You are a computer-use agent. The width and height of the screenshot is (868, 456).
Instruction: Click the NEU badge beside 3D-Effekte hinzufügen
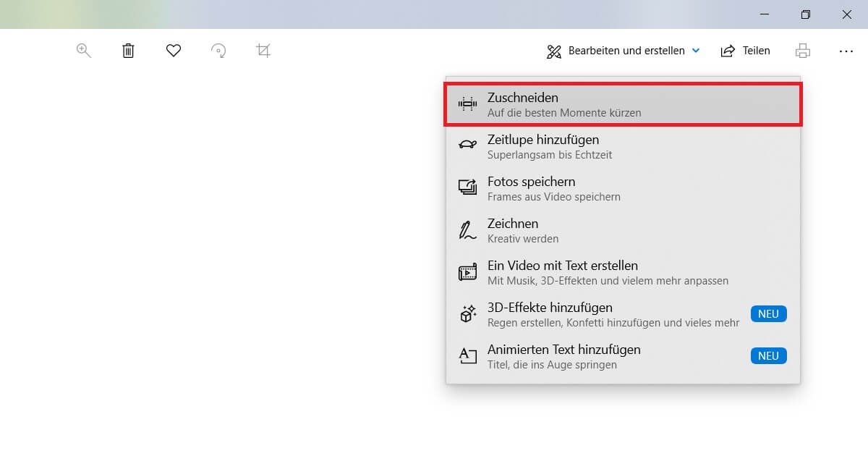click(768, 313)
